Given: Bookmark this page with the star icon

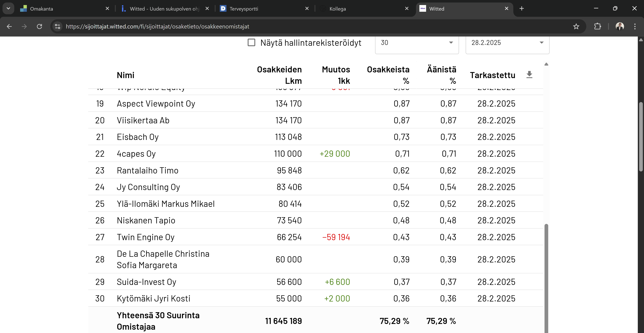Looking at the screenshot, I should tap(576, 26).
